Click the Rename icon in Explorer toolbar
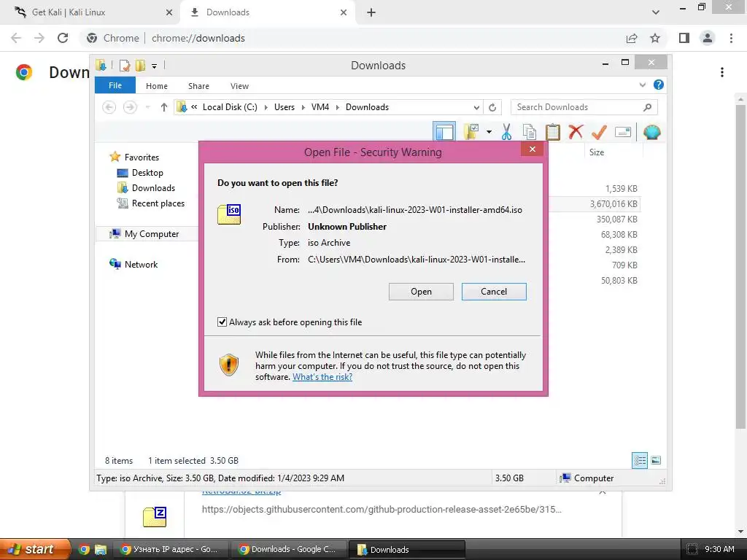The height and width of the screenshot is (560, 747). click(x=623, y=132)
